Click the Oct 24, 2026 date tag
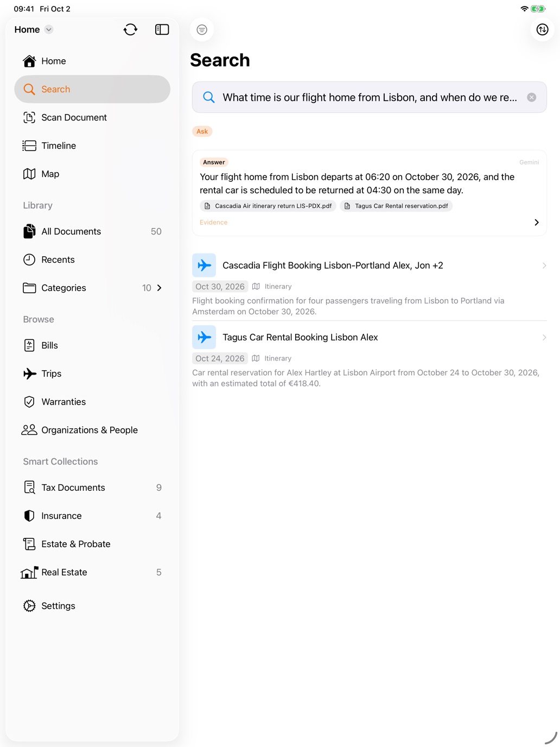 point(220,358)
